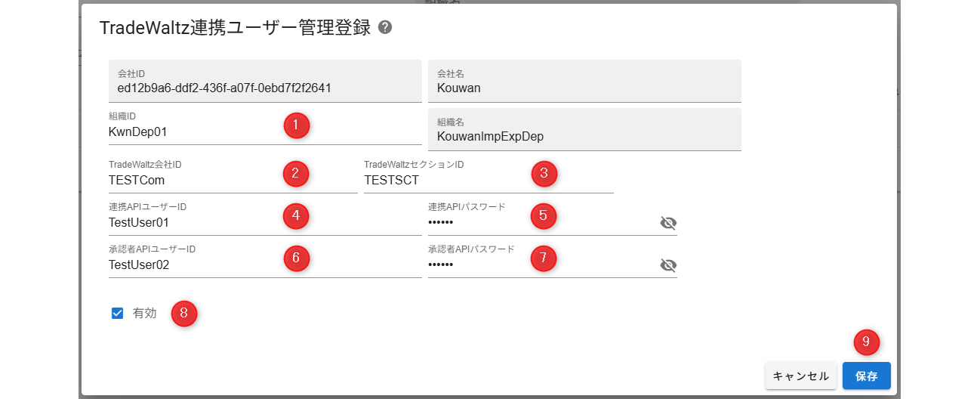980x399 pixels.
Task: Show the 連携APIパスワード password
Action: point(668,223)
